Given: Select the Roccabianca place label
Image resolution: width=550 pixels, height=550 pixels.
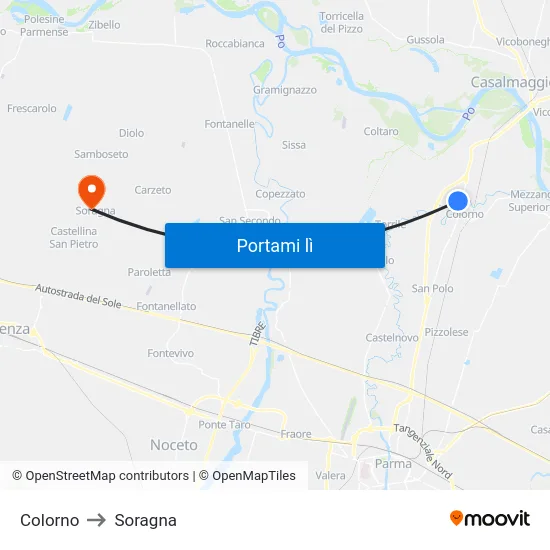Looking at the screenshot, I should [235, 43].
